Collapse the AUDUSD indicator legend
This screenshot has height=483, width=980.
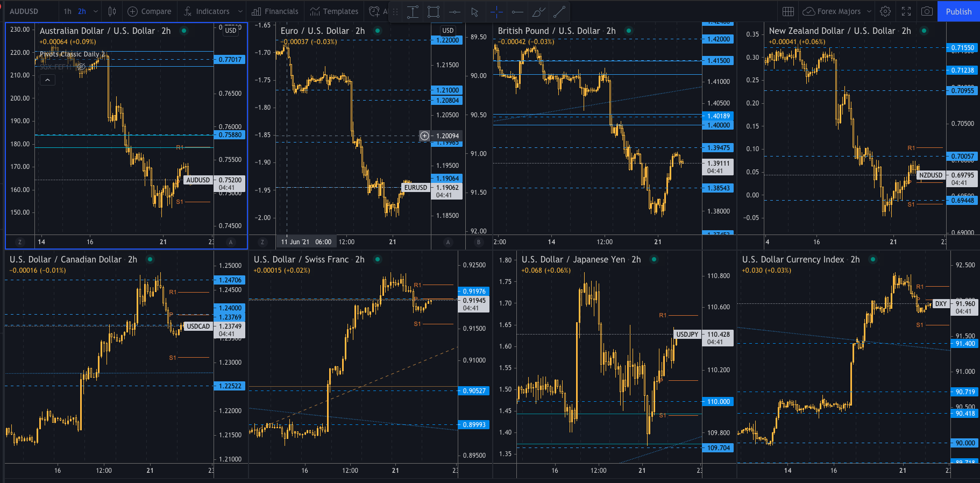click(47, 80)
